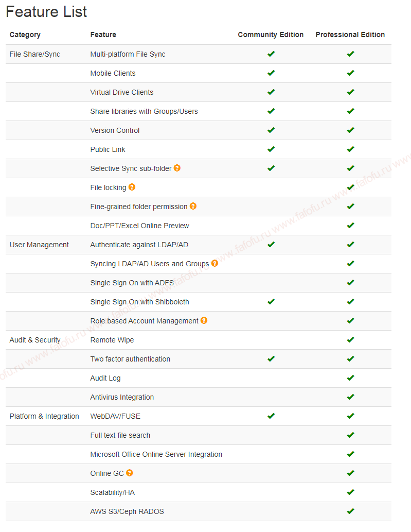Image resolution: width=411 pixels, height=532 pixels.
Task: Click Professional checkmark for Remote Wipe
Action: [351, 339]
